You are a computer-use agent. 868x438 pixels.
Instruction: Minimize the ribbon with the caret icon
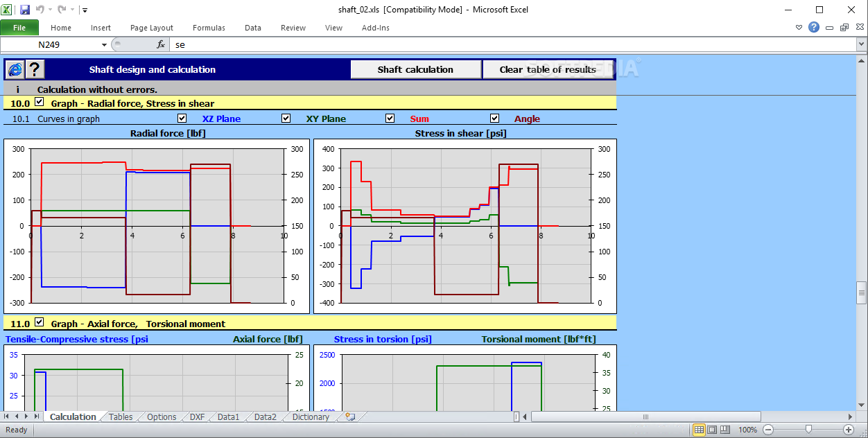click(x=799, y=28)
